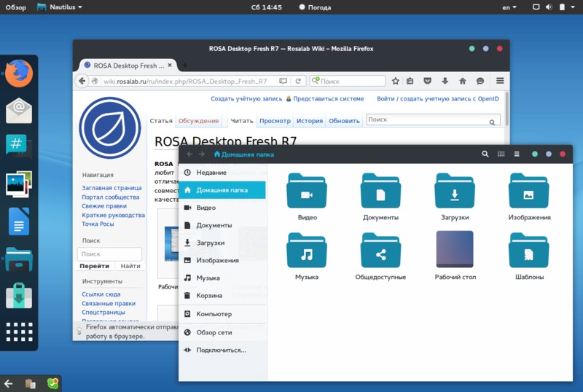Switch to Обсуждение wiki tab
The width and height of the screenshot is (583, 392).
point(198,120)
